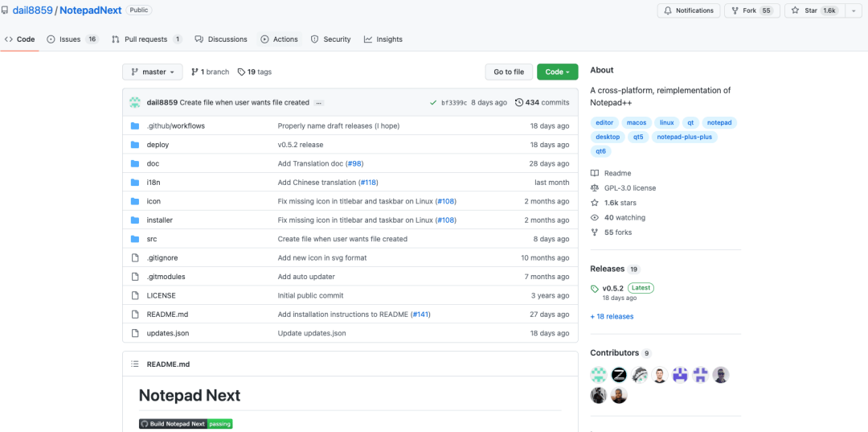The width and height of the screenshot is (868, 432).
Task: Click the commit message ellipsis button
Action: pos(319,103)
